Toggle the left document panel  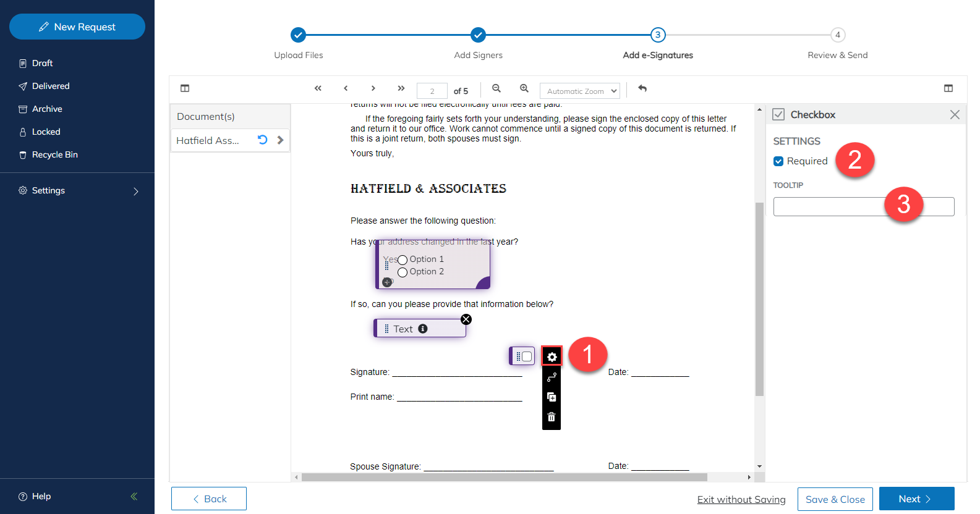(185, 88)
